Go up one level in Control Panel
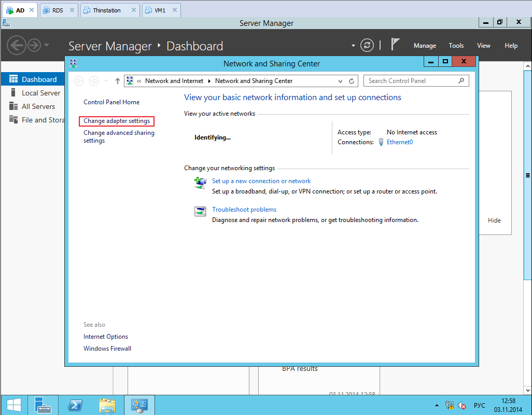 117,81
